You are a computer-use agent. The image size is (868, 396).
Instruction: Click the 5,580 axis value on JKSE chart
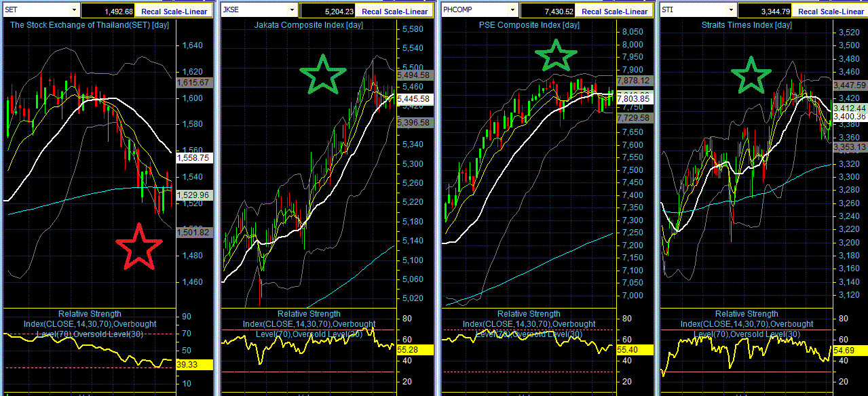point(413,29)
